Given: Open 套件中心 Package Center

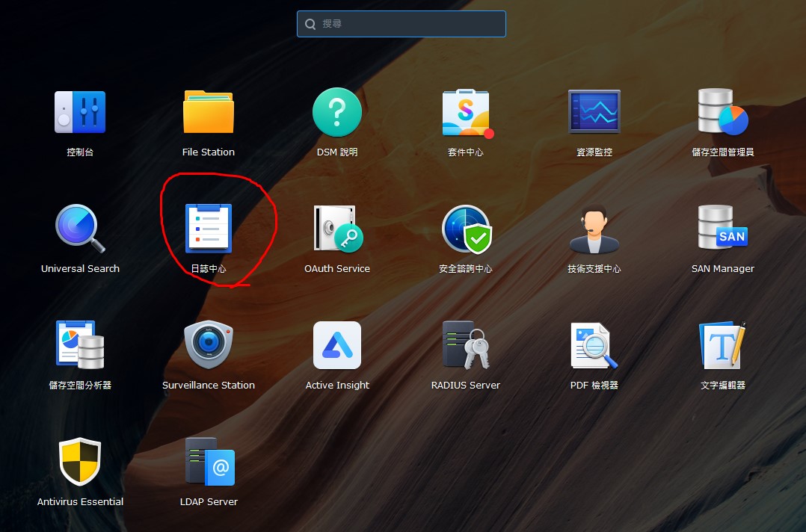Looking at the screenshot, I should 466,113.
